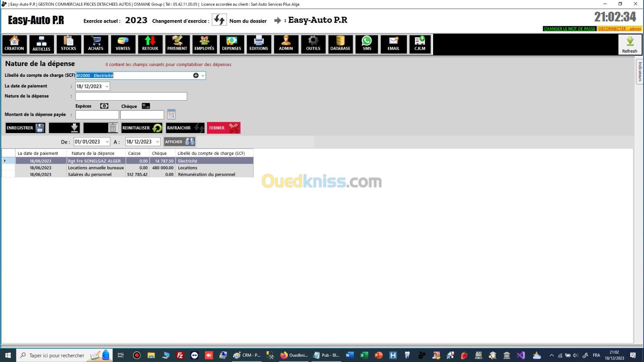Open the 'A' end date dropdown
The height and width of the screenshot is (362, 644).
click(x=157, y=142)
